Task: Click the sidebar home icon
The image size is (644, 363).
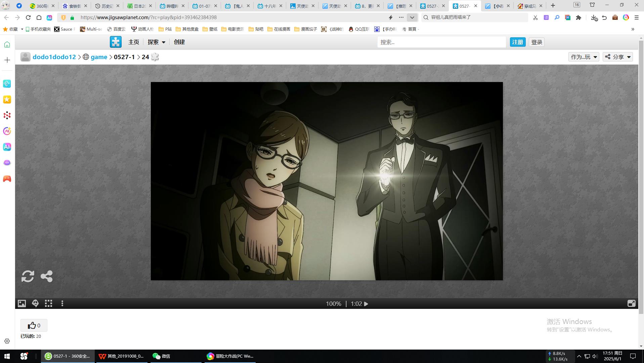Action: click(x=7, y=45)
